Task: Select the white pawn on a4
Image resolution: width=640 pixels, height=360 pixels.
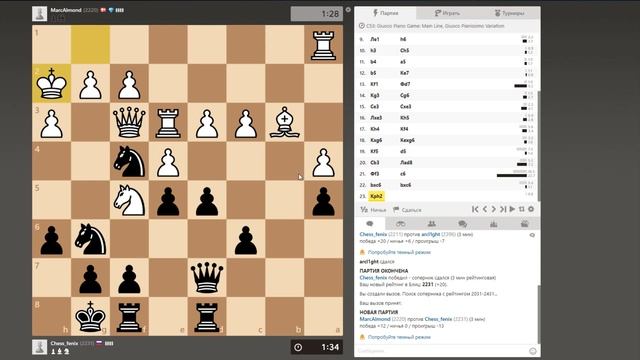Action: click(323, 161)
